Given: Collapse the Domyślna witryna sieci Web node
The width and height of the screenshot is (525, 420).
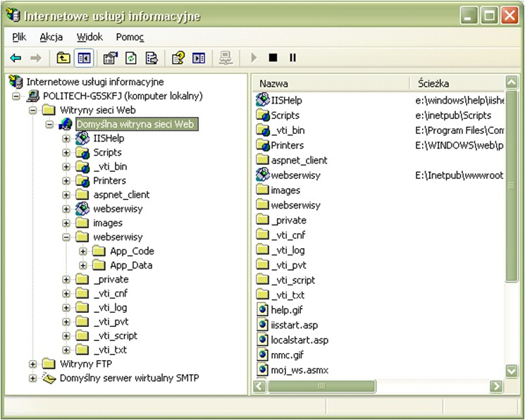Looking at the screenshot, I should click(x=49, y=124).
